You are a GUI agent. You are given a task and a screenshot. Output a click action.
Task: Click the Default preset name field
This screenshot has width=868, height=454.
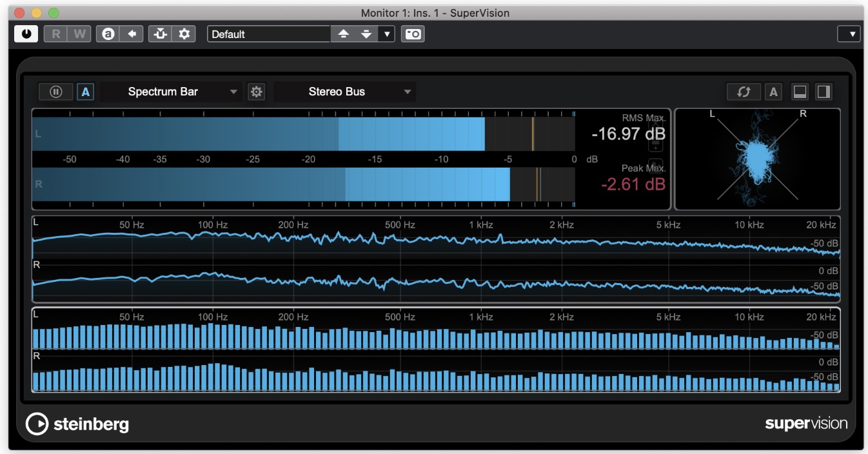tap(269, 34)
